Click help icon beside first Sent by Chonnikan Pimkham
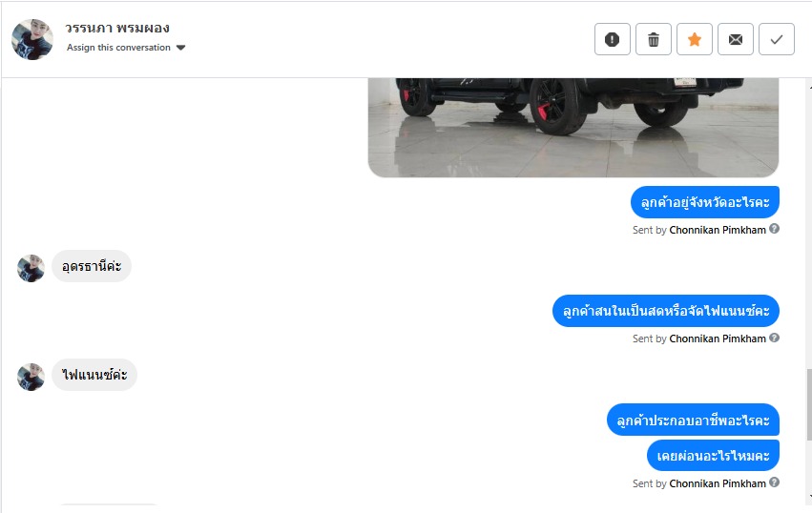Viewport: 812px width, 513px height. (x=774, y=229)
